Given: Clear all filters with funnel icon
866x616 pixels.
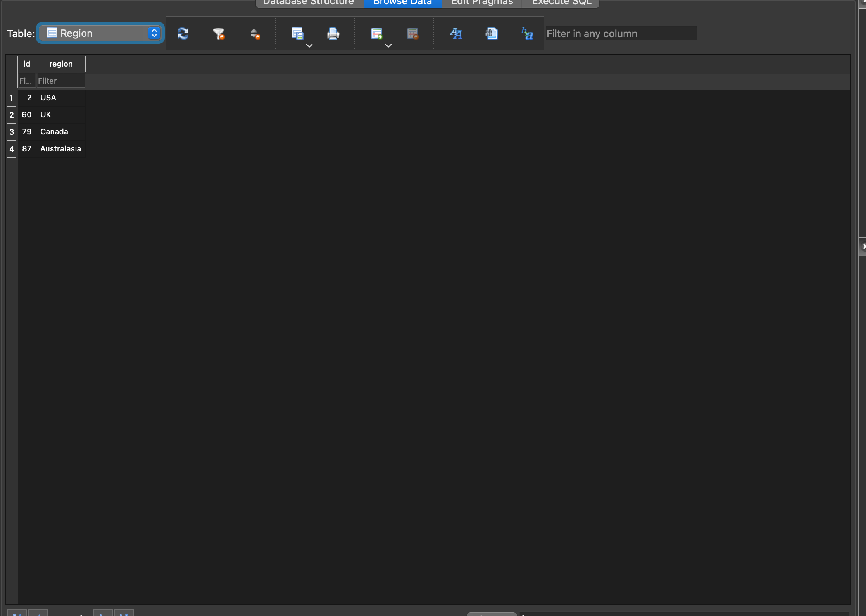Looking at the screenshot, I should click(x=219, y=34).
